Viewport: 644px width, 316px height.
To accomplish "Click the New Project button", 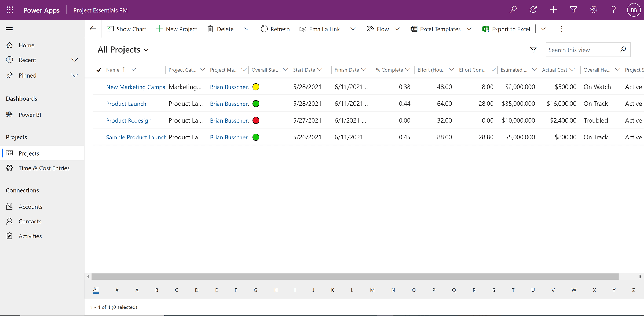I will tap(177, 29).
